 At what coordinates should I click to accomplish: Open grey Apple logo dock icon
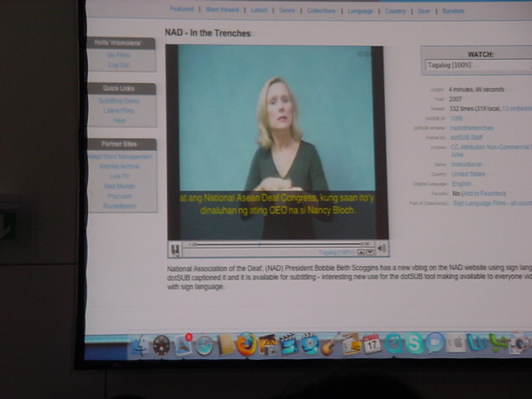click(x=456, y=343)
